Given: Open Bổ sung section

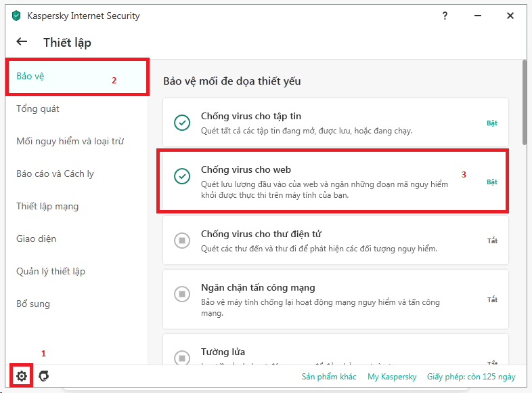Looking at the screenshot, I should tap(77, 304).
